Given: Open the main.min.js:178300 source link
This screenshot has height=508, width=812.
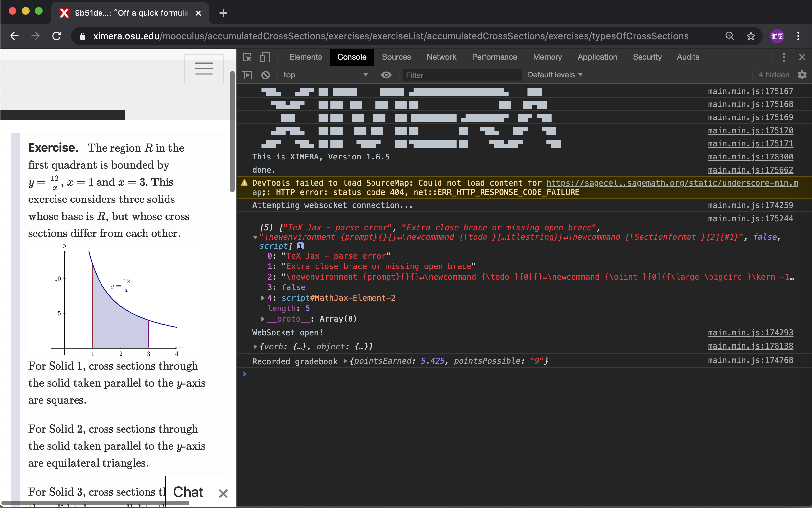Looking at the screenshot, I should coord(750,157).
